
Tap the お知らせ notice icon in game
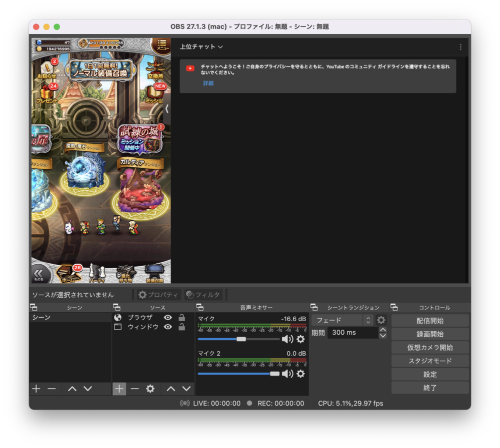click(47, 69)
